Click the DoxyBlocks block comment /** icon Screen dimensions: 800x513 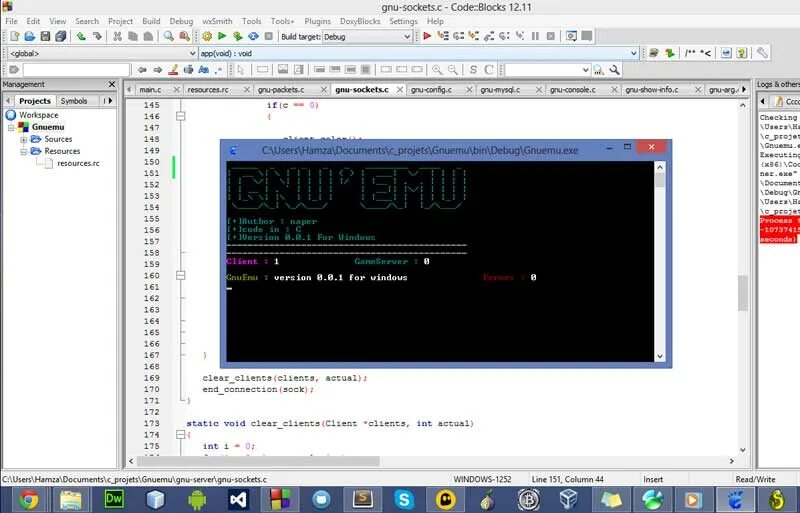click(x=690, y=53)
